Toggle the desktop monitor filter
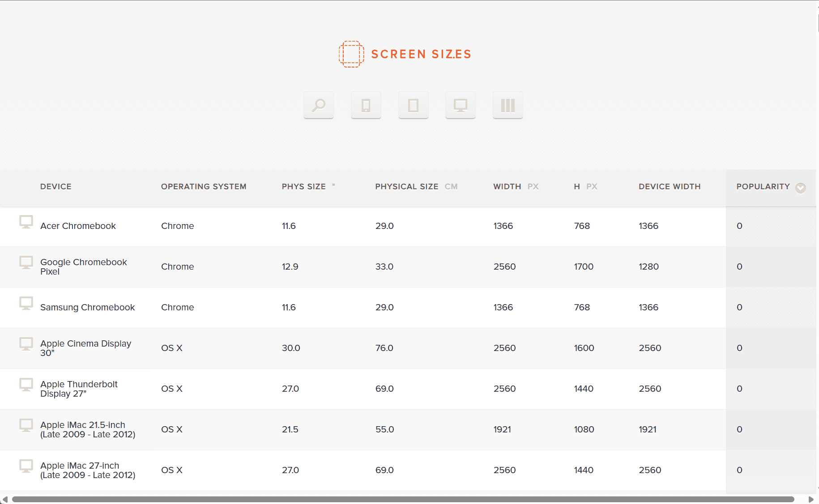The height and width of the screenshot is (504, 819). click(460, 105)
